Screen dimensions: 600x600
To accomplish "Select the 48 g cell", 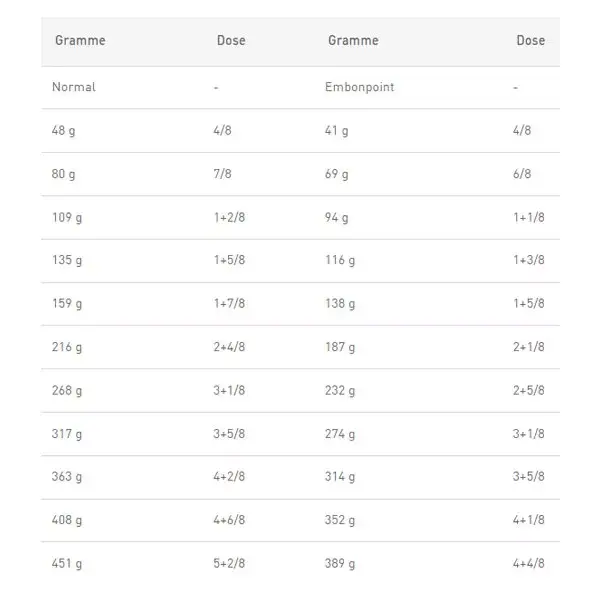I will pyautogui.click(x=64, y=130).
